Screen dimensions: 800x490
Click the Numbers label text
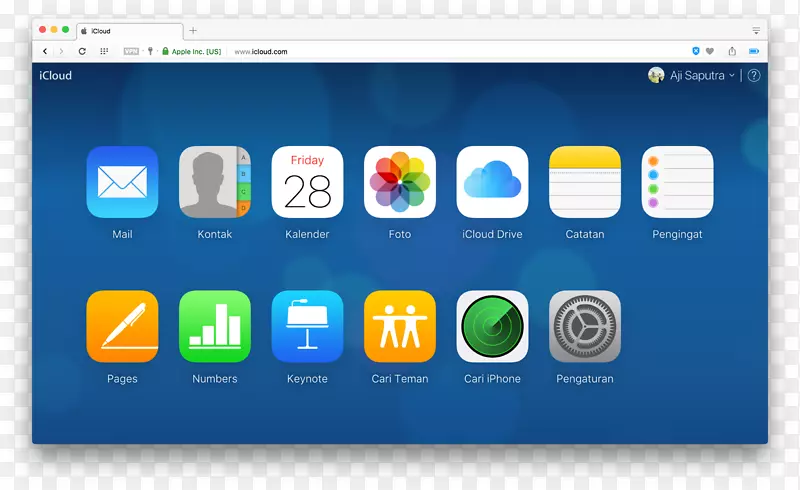pos(215,379)
